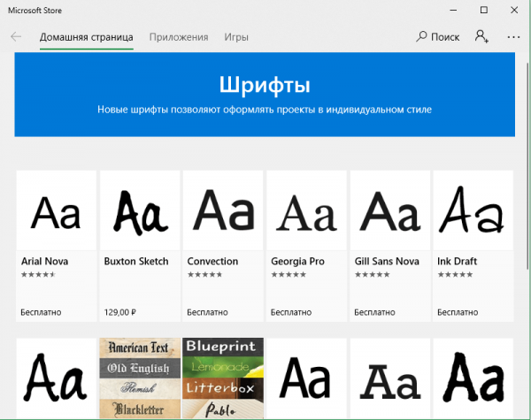This screenshot has width=531, height=420.
Task: Open the Приложения tab
Action: click(179, 37)
